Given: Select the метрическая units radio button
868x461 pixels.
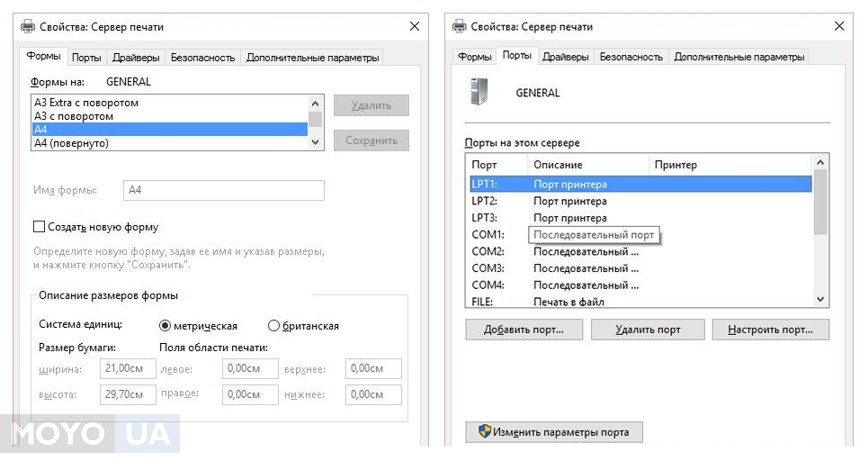Looking at the screenshot, I should (x=165, y=326).
